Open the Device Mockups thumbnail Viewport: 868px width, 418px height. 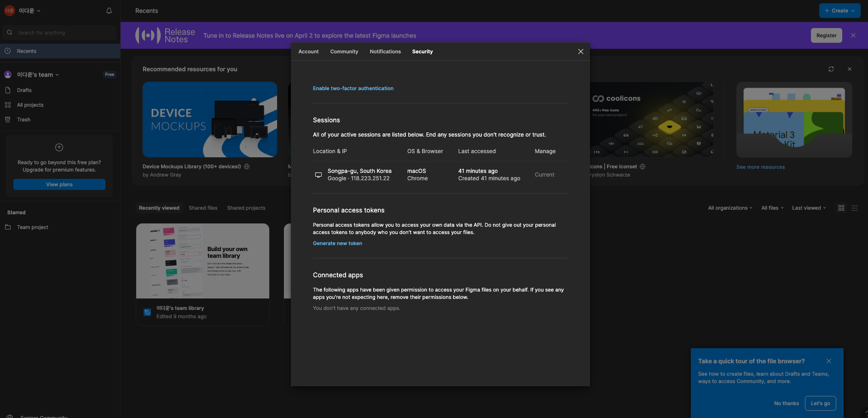pos(210,120)
